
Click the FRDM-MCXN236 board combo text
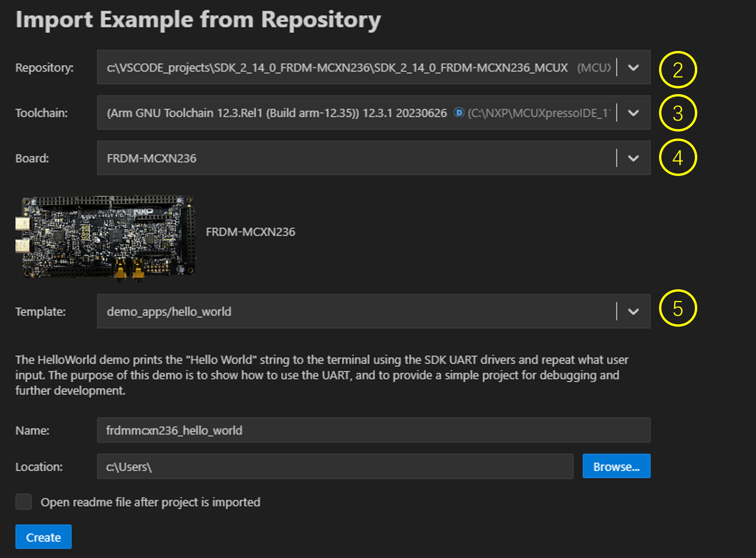click(x=152, y=158)
